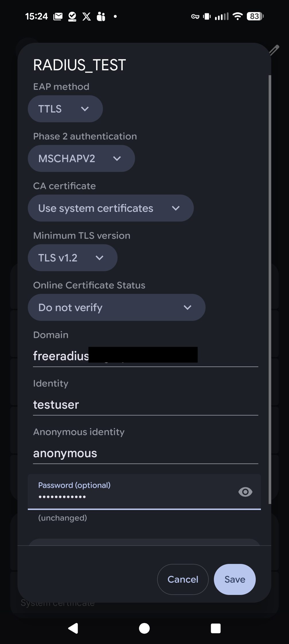Image resolution: width=289 pixels, height=644 pixels.
Task: Tap the vibrate mode icon in status bar
Action: point(207,16)
